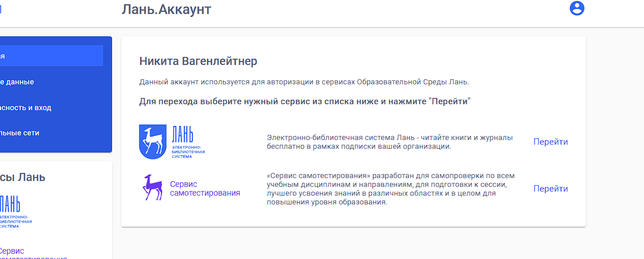Open the user profile account icon

click(x=577, y=8)
